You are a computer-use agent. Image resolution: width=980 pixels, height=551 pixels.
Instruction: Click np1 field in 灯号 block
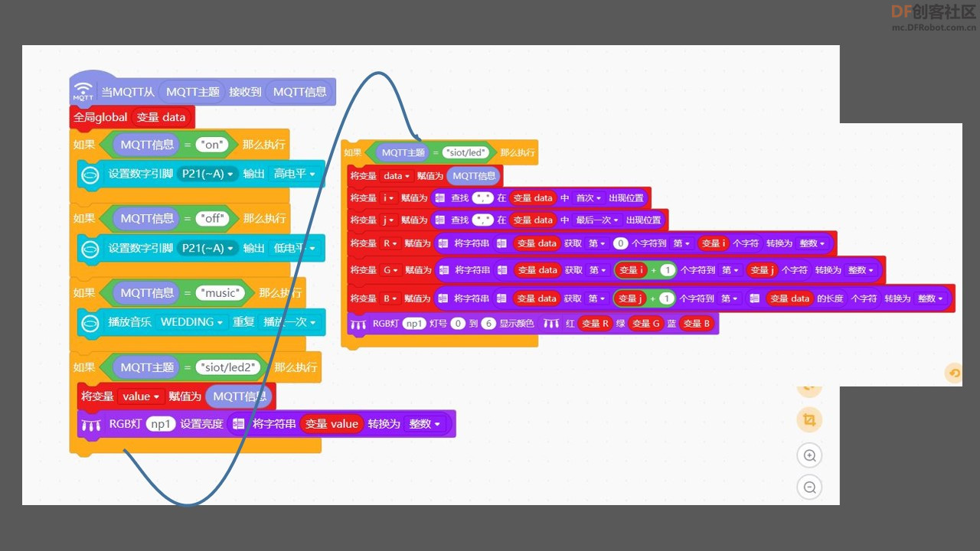point(414,324)
